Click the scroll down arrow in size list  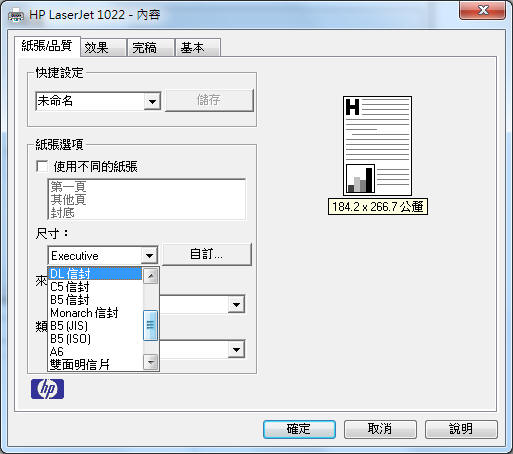[151, 362]
